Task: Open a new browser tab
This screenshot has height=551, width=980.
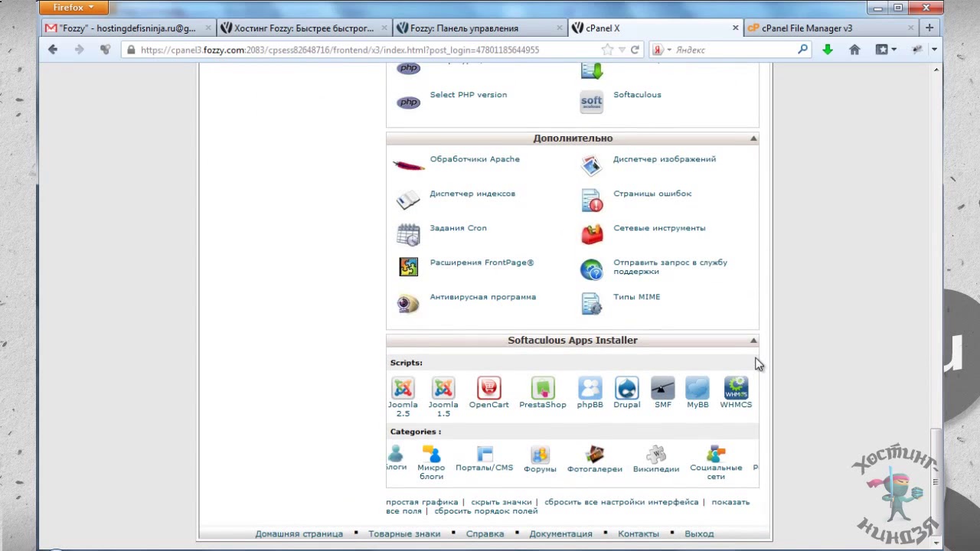Action: click(x=929, y=28)
